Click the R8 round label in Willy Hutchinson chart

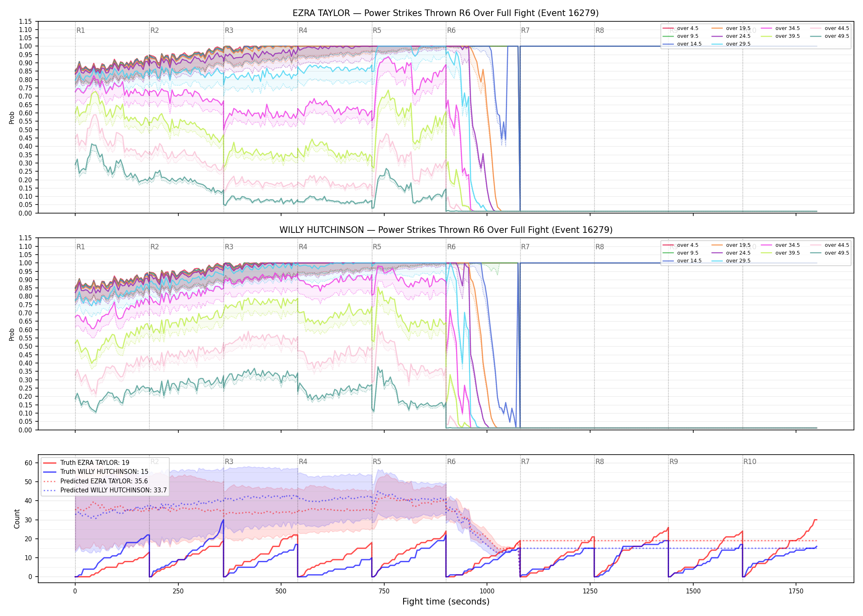[600, 247]
